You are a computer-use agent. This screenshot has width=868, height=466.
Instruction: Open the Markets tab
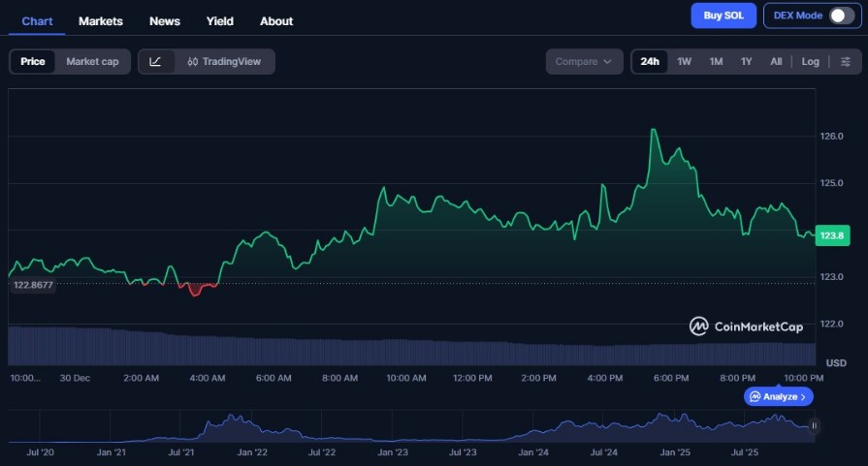click(x=101, y=21)
